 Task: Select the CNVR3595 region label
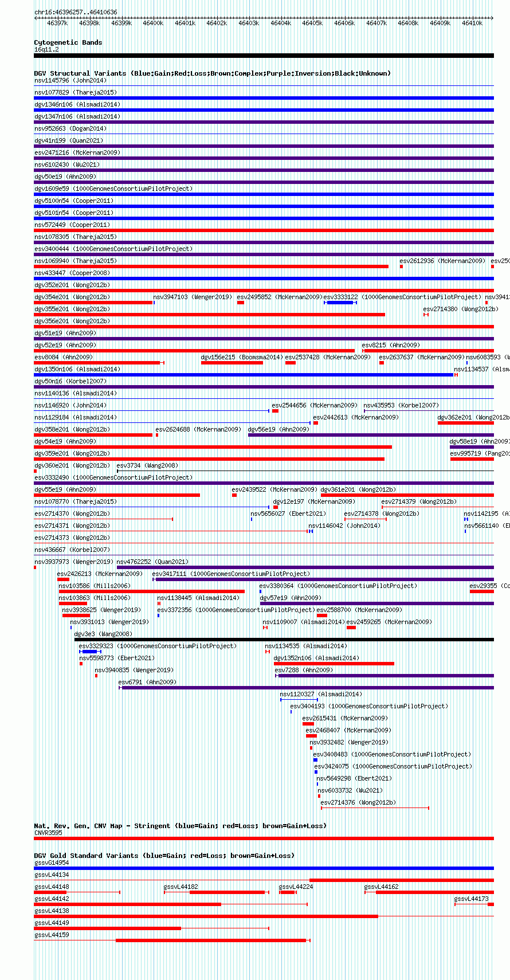(x=48, y=833)
